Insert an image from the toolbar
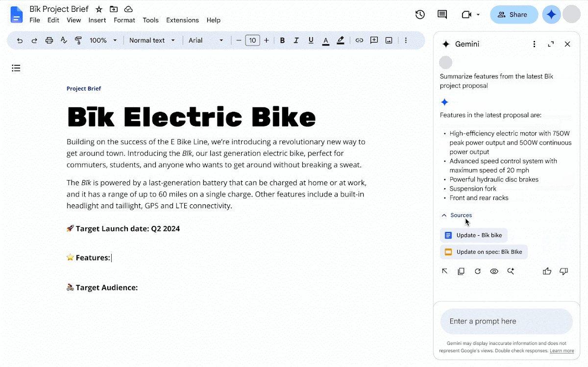This screenshot has width=588, height=367. pyautogui.click(x=389, y=41)
